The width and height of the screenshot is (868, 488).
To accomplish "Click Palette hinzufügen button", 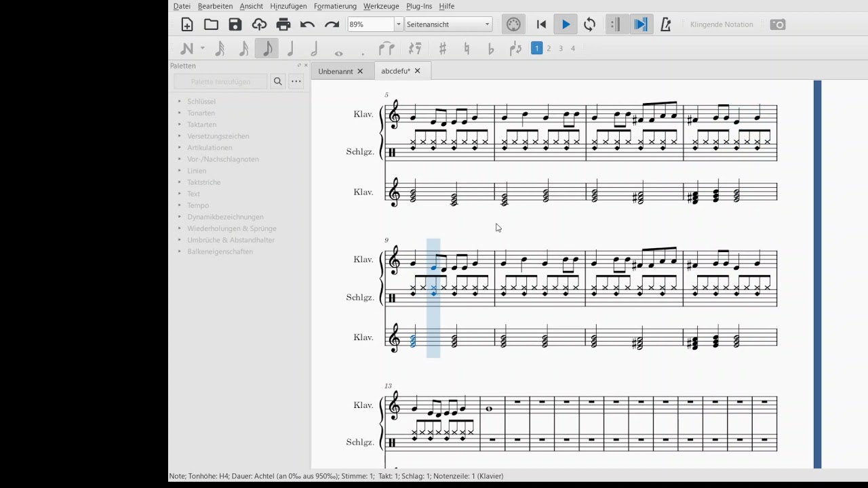I will (220, 81).
